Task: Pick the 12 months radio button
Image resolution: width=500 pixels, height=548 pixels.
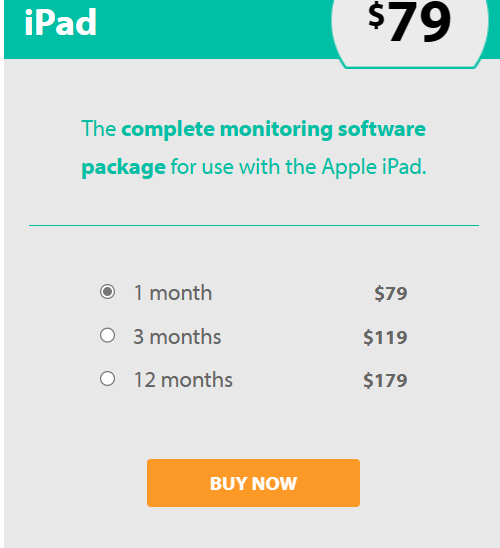Action: (x=107, y=379)
